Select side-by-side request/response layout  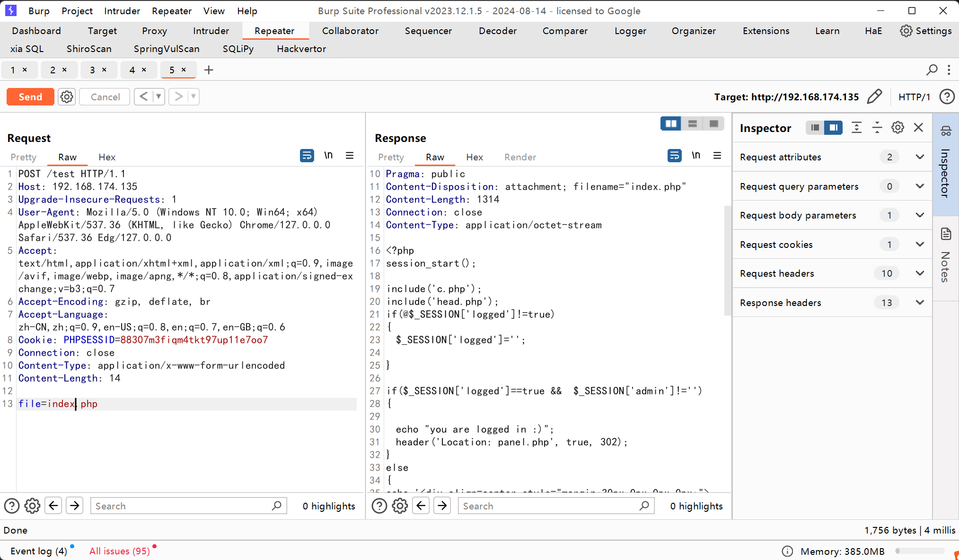pyautogui.click(x=671, y=123)
